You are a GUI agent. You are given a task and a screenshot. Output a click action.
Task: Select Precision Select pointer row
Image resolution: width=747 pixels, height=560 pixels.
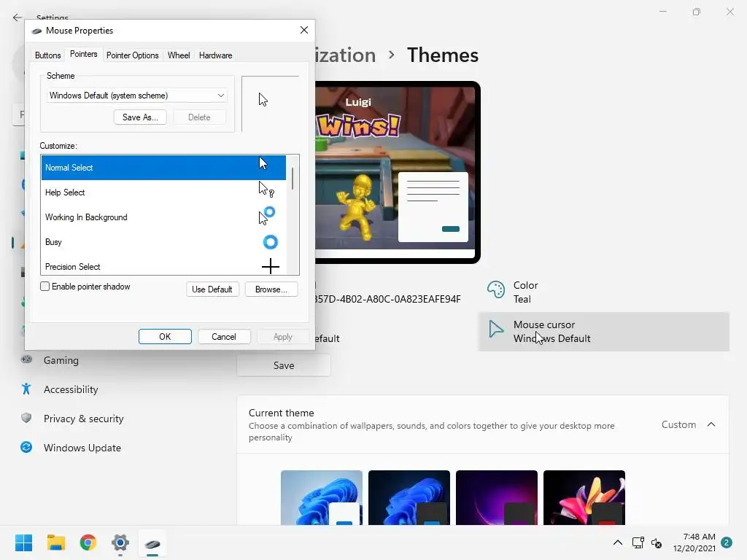click(x=163, y=265)
